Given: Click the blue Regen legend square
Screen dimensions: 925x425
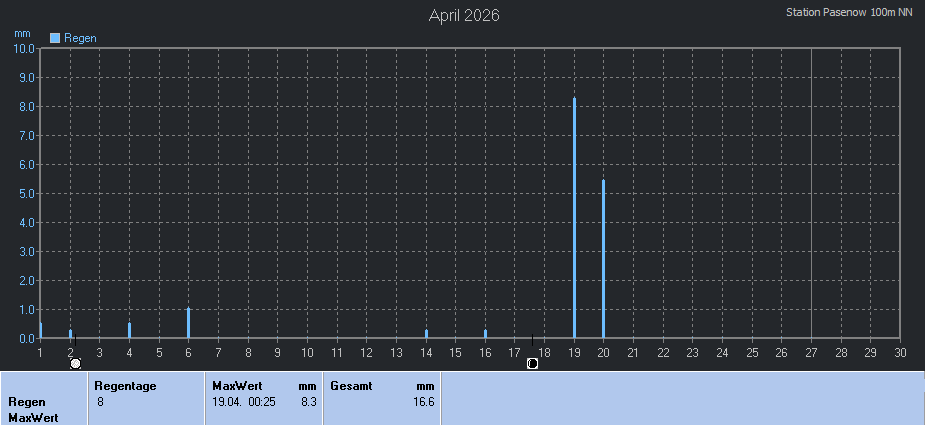Looking at the screenshot, I should (x=55, y=38).
